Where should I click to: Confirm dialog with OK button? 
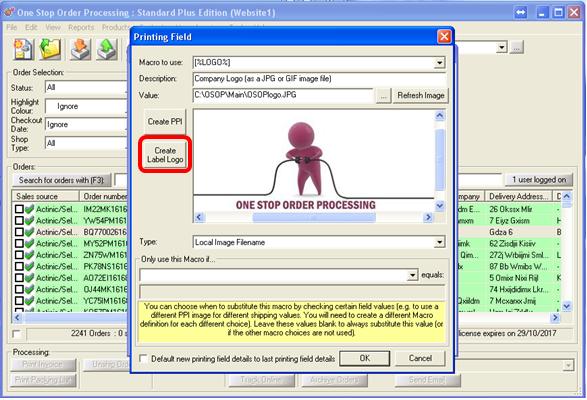point(365,358)
